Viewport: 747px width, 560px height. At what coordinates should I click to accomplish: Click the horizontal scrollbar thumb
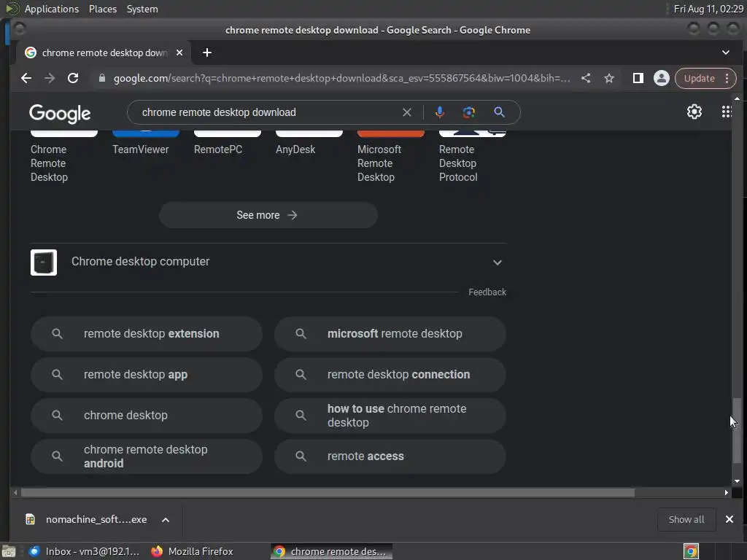[x=328, y=492]
